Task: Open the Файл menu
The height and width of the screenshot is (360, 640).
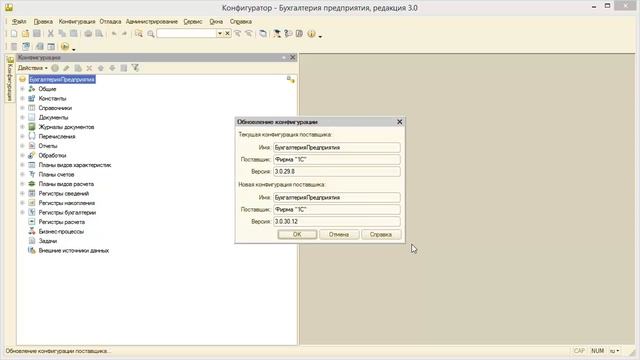Action: tap(19, 22)
